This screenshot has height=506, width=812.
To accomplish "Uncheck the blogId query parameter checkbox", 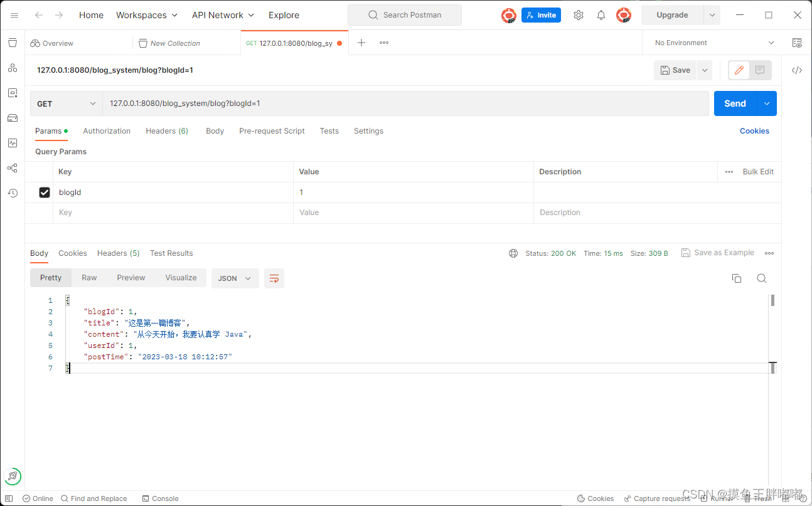I will click(45, 192).
